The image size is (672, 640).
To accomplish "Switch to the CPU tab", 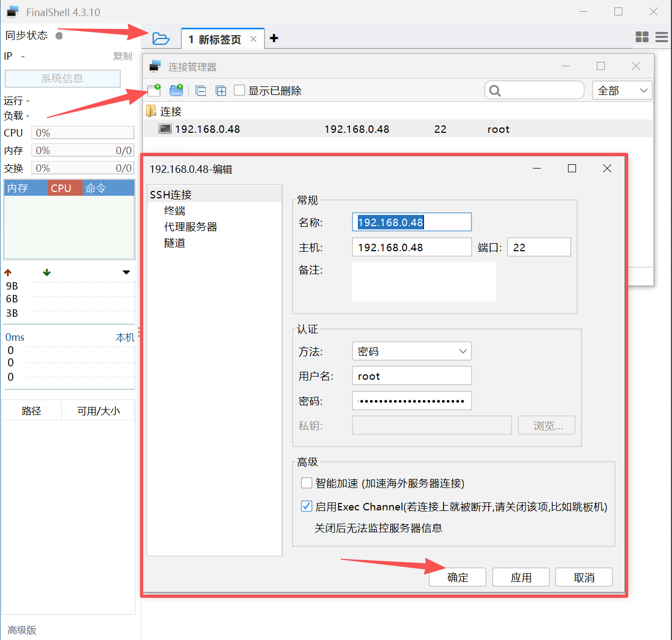I will 61,188.
